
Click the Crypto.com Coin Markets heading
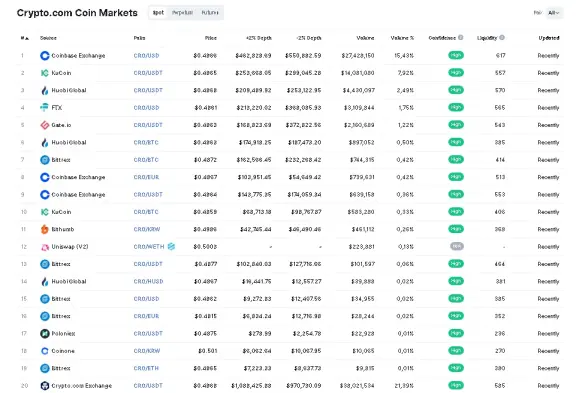click(x=77, y=13)
